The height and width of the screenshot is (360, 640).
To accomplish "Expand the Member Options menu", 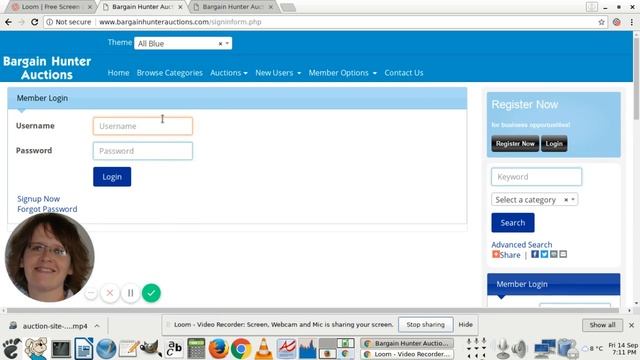I will click(x=342, y=73).
